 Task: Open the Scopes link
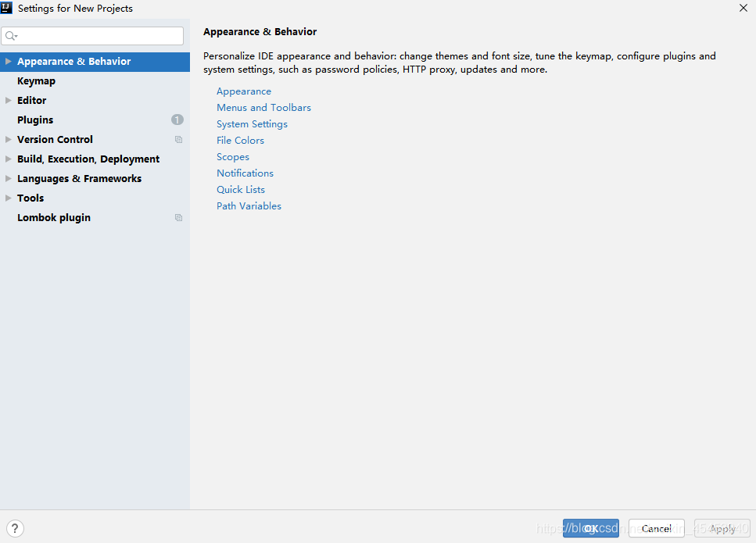(233, 156)
